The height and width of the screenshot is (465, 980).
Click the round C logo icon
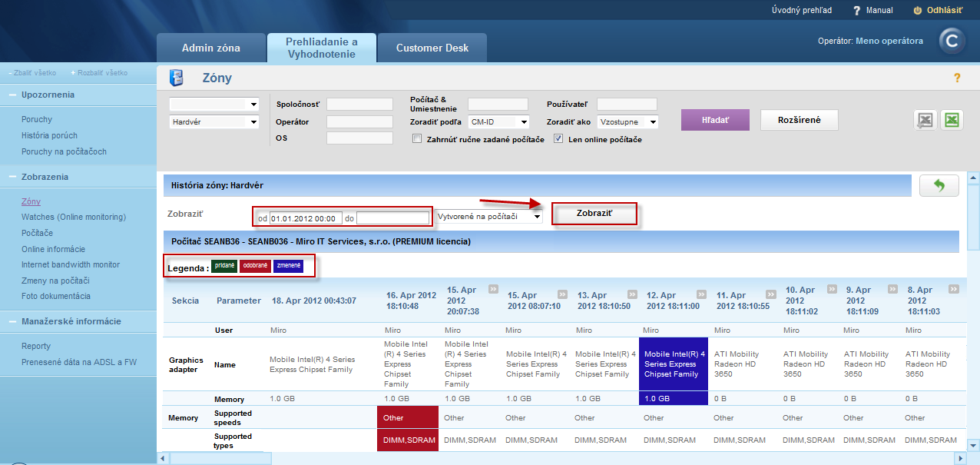pyautogui.click(x=952, y=42)
